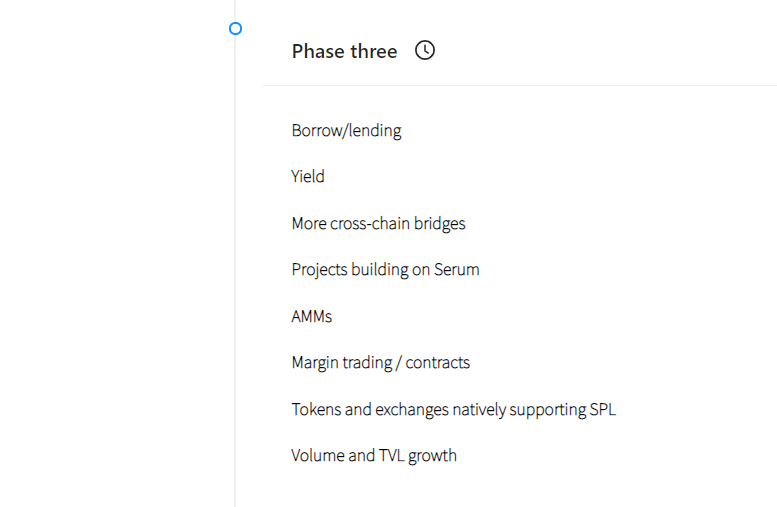Select the blue circle timeline marker

pyautogui.click(x=236, y=29)
